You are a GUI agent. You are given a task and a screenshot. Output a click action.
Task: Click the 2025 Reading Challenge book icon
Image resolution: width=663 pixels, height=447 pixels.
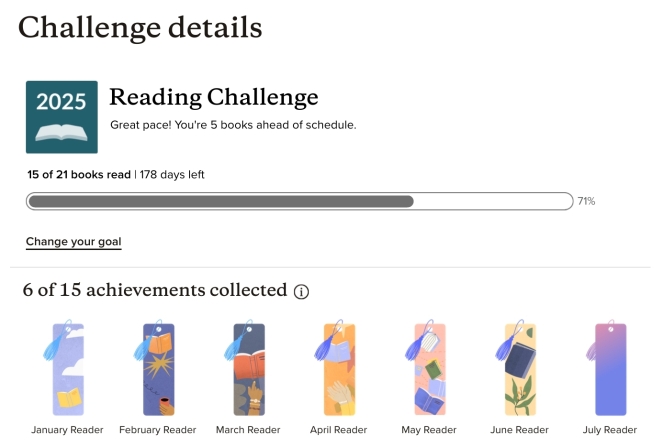tap(61, 117)
